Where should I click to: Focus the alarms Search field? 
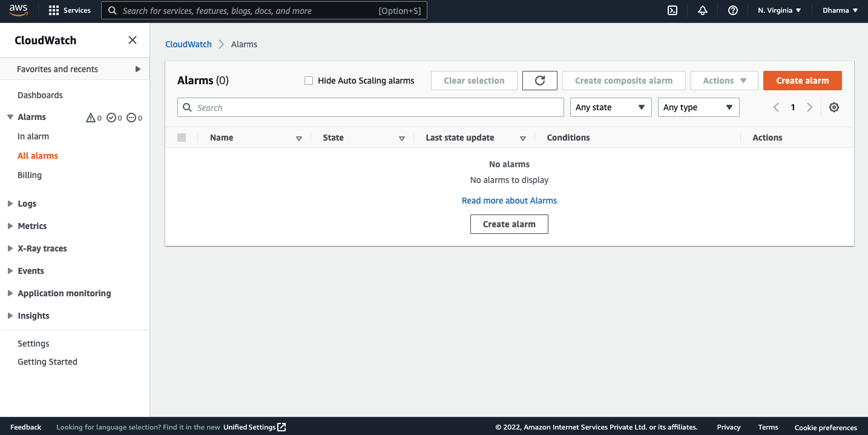point(370,107)
